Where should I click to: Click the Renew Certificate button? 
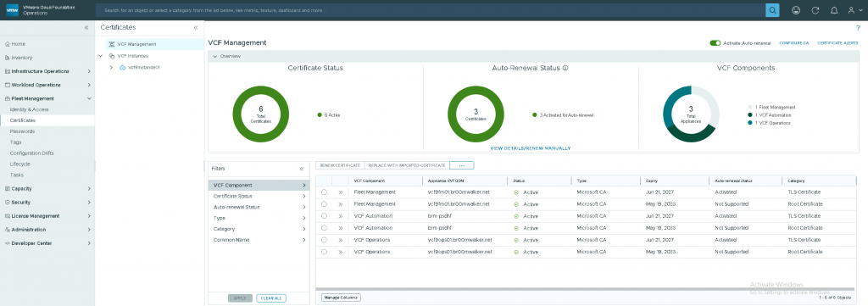340,165
